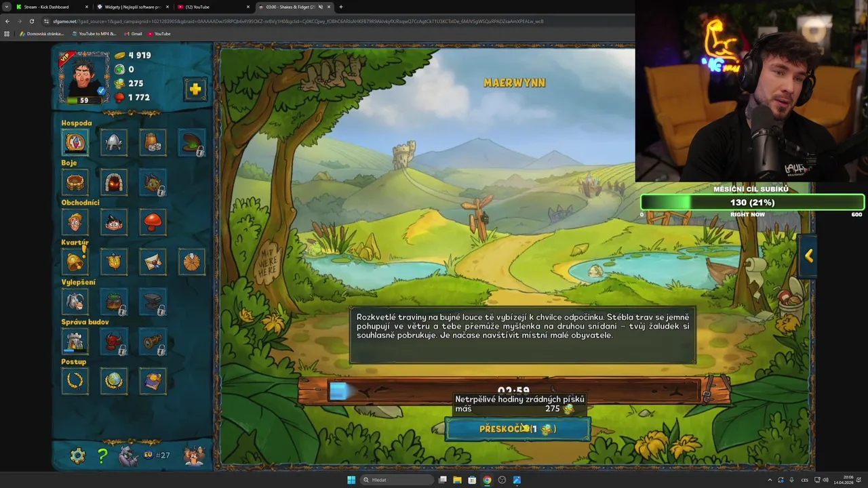Open the Domovská stránka bookmark
The height and width of the screenshot is (488, 868).
pyautogui.click(x=42, y=33)
